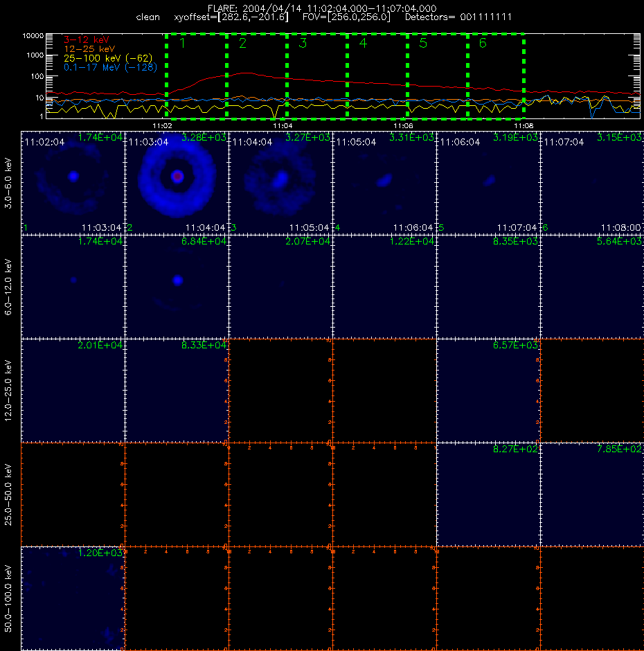Select interval marker 4 in light curve plot
The height and width of the screenshot is (651, 644).
[363, 43]
